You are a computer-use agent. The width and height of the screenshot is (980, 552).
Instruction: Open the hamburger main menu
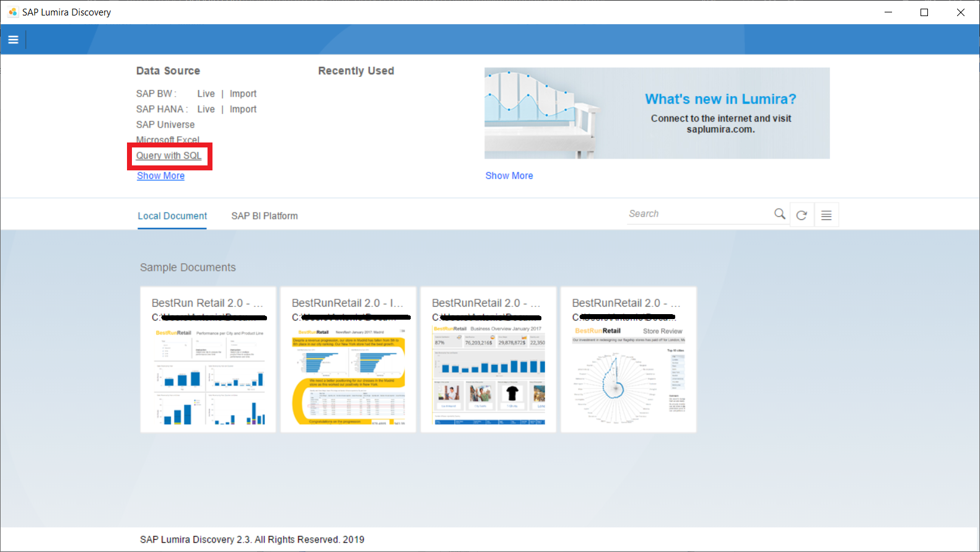coord(13,40)
